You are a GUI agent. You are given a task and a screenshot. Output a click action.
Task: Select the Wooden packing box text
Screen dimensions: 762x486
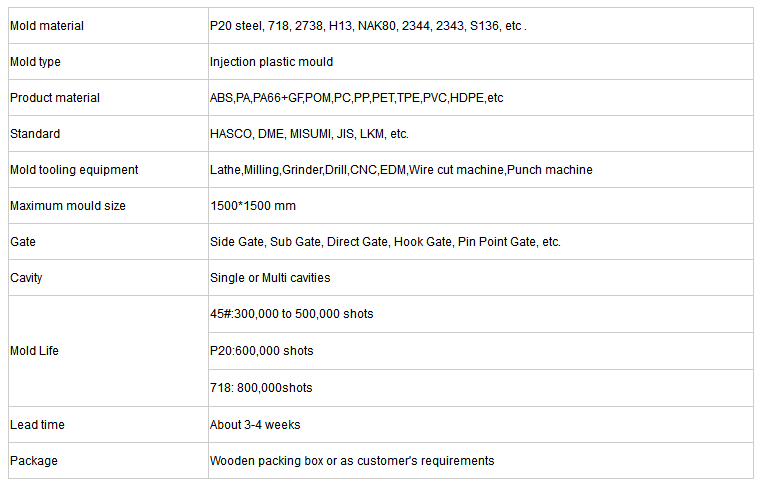352,460
